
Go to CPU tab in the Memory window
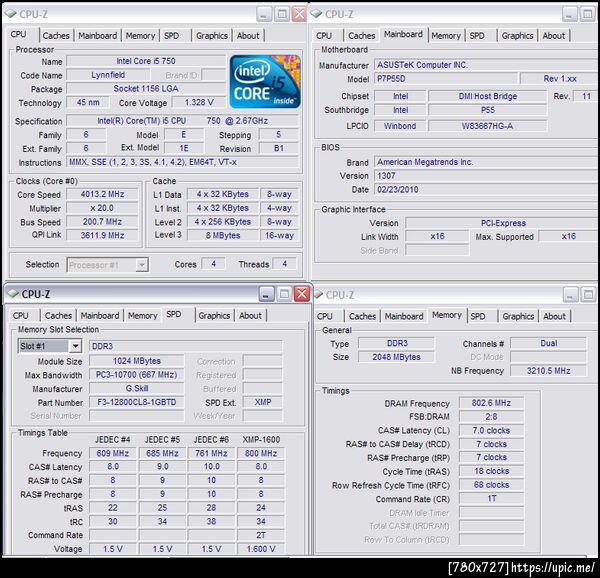(324, 316)
